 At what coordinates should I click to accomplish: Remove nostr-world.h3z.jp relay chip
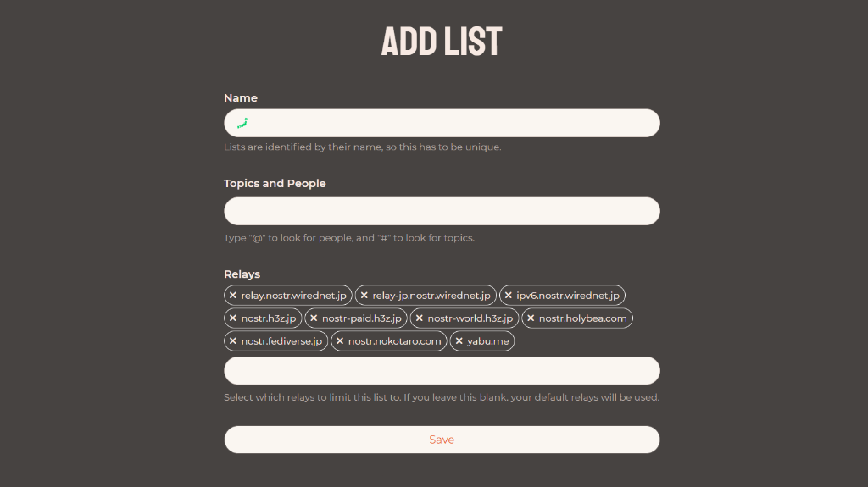[419, 318]
